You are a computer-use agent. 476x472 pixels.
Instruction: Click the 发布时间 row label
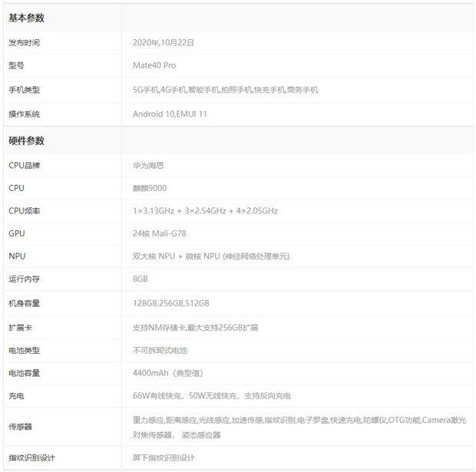[x=25, y=43]
